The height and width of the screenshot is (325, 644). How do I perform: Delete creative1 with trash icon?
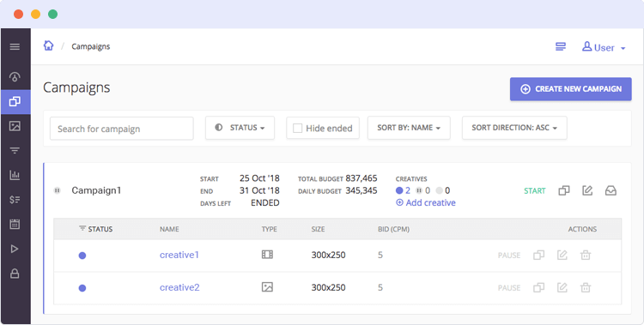tap(586, 255)
